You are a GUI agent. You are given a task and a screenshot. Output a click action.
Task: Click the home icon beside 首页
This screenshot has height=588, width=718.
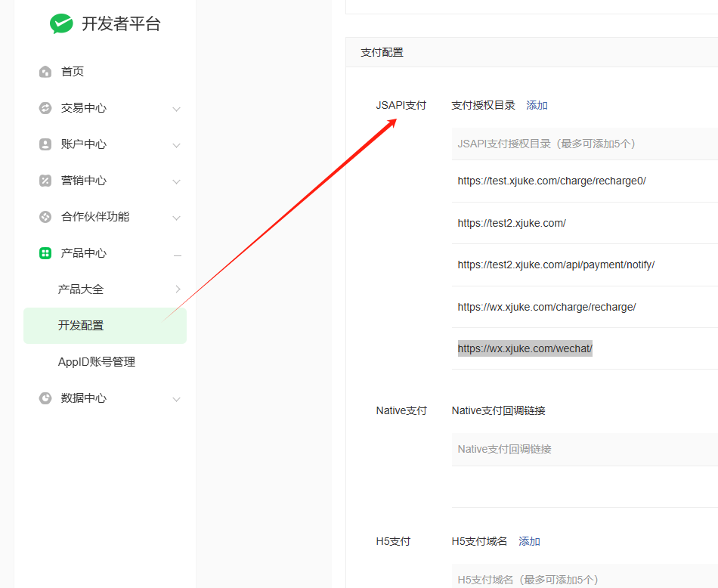pos(45,72)
